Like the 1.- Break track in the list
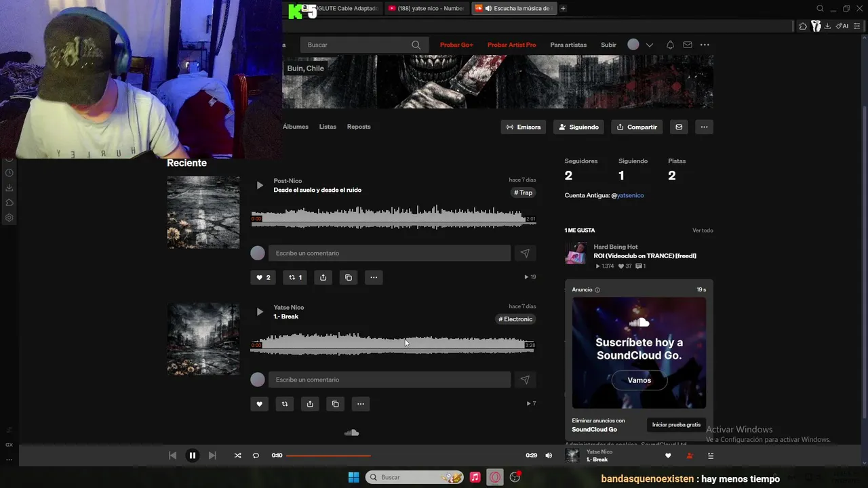This screenshot has width=868, height=488. point(259,404)
